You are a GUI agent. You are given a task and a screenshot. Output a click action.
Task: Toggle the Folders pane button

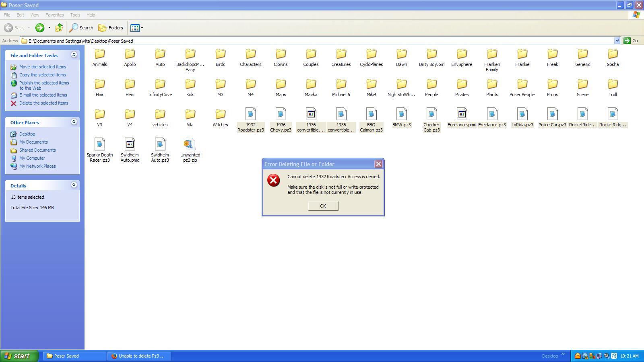pos(111,28)
